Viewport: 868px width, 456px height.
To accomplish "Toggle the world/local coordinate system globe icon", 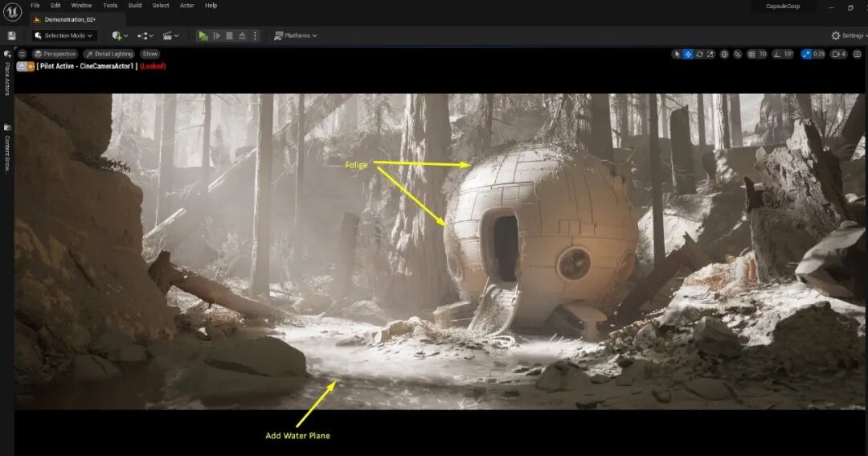I will pyautogui.click(x=724, y=54).
